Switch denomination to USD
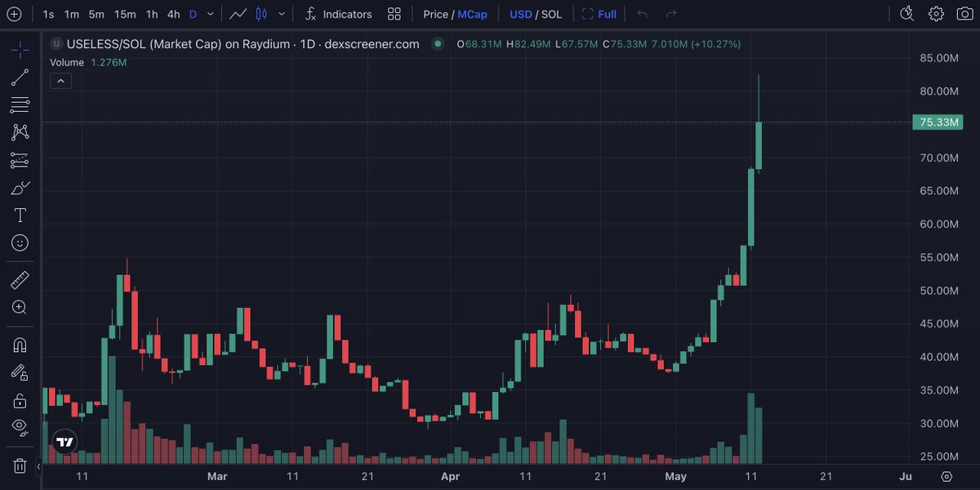 (521, 15)
